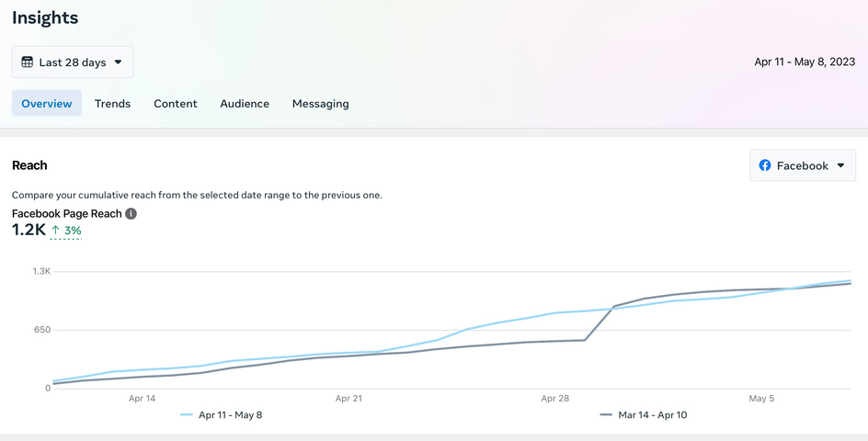Open the Last 28 days dropdown
This screenshot has width=868, height=441.
(x=73, y=62)
